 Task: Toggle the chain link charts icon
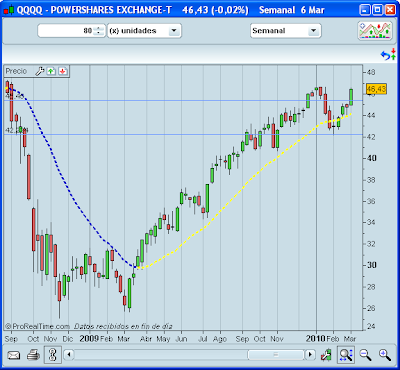coord(53,355)
